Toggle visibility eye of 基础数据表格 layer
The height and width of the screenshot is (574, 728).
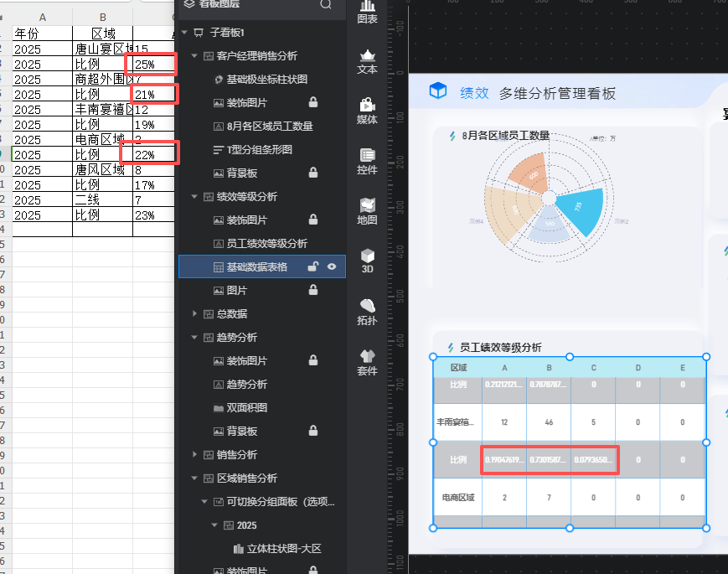(332, 267)
